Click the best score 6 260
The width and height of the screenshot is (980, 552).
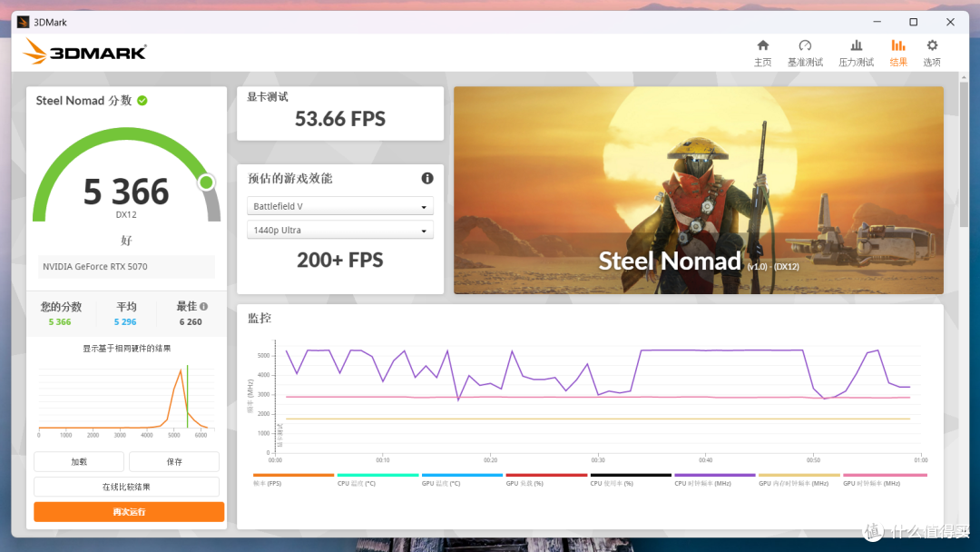point(191,322)
